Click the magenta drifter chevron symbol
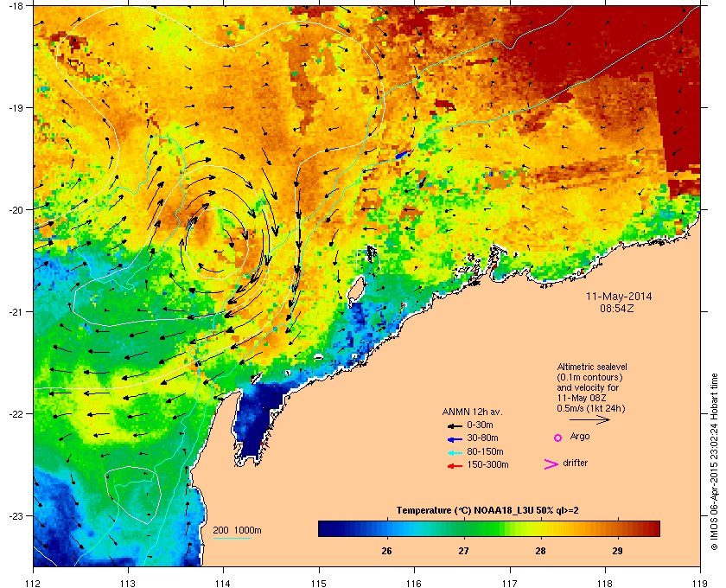This screenshot has width=726, height=588. coord(551,464)
